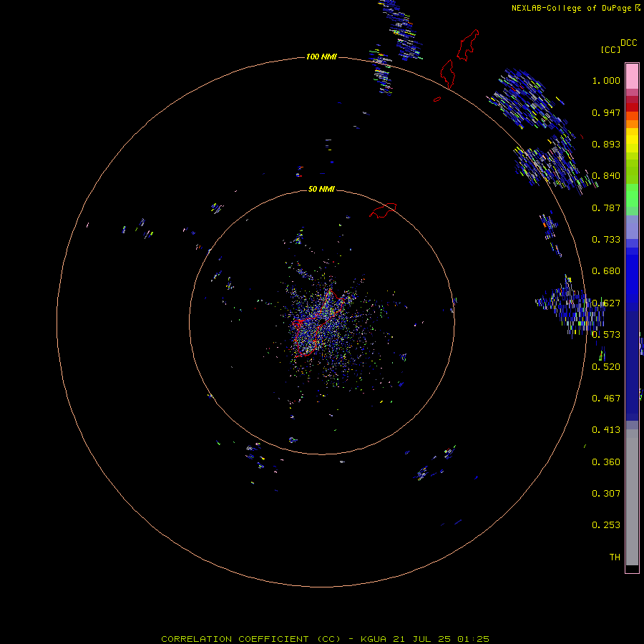Click the 0.733 scale value
This screenshot has height=644, width=644.
click(x=606, y=240)
